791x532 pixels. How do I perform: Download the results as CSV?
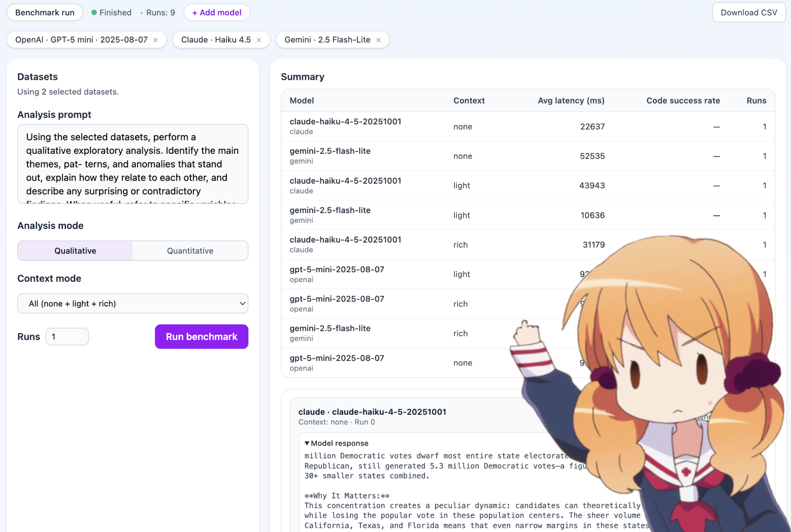(748, 13)
